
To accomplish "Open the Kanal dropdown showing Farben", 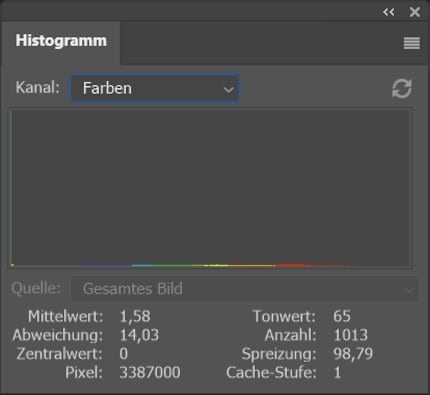I will pos(154,88).
